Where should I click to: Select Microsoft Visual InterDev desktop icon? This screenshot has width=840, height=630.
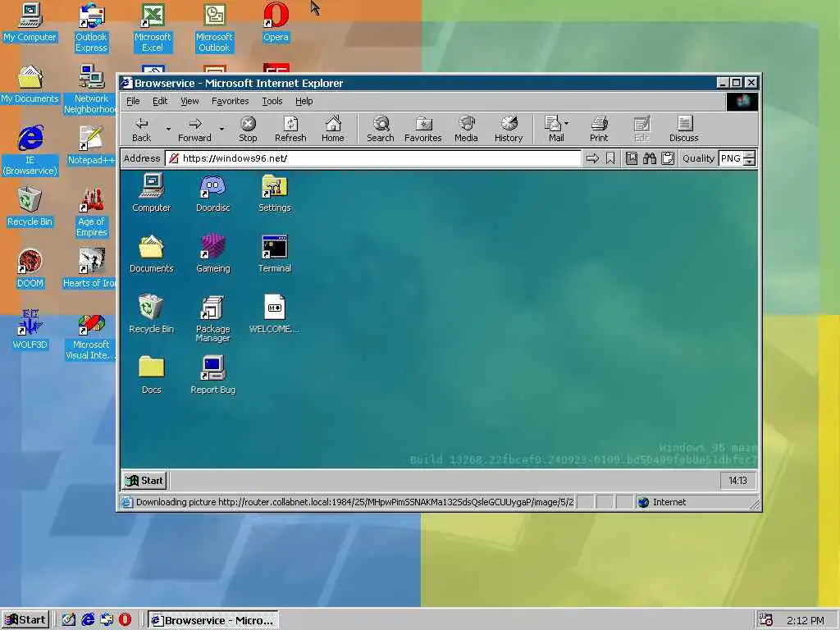91,336
